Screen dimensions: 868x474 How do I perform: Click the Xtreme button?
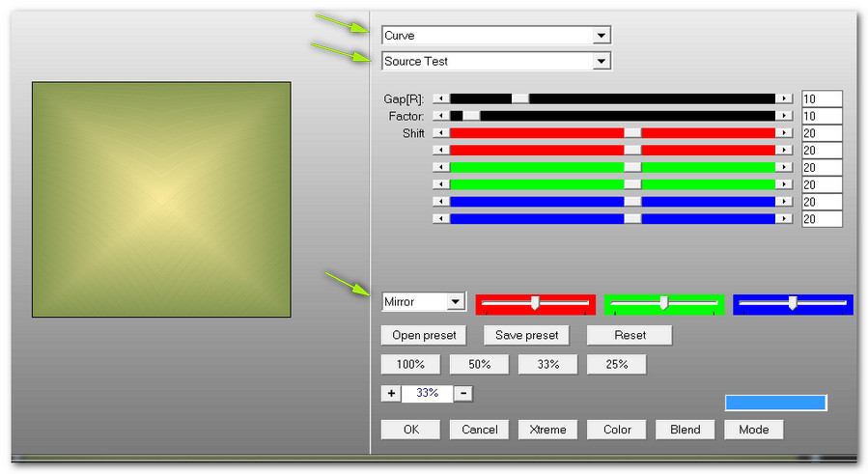click(547, 430)
